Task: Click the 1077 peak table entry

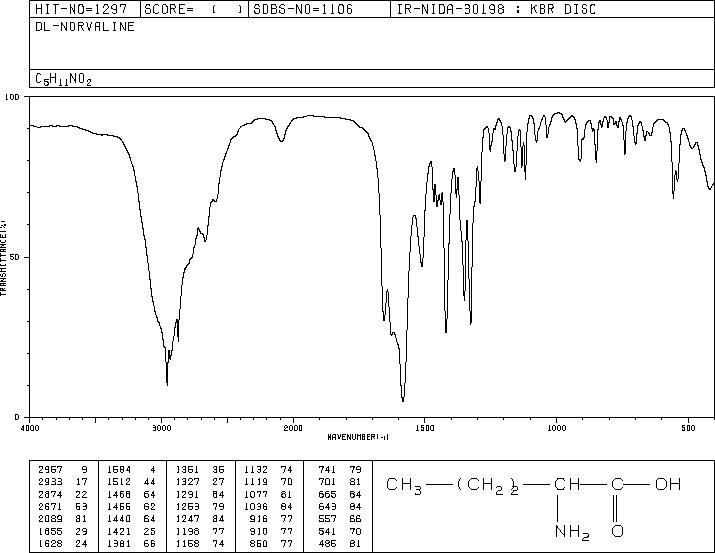Action: 256,494
